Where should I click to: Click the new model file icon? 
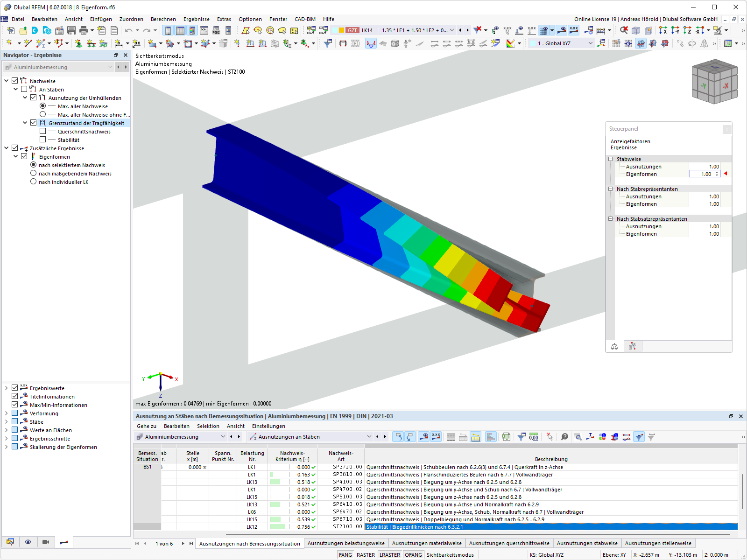(10, 30)
